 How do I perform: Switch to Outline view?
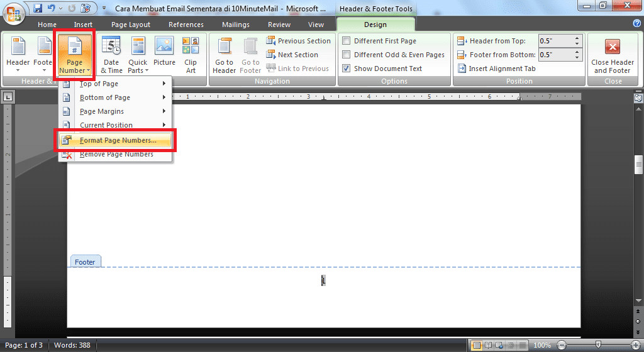(511, 346)
